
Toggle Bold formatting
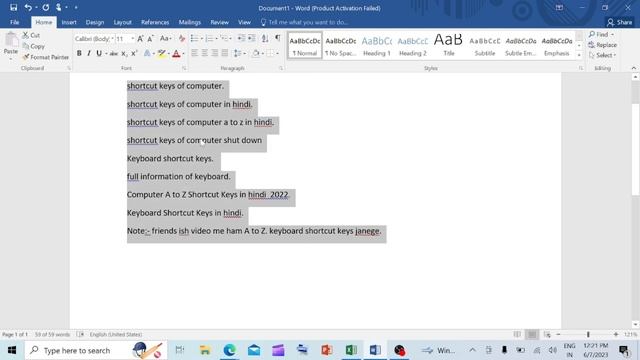click(79, 53)
